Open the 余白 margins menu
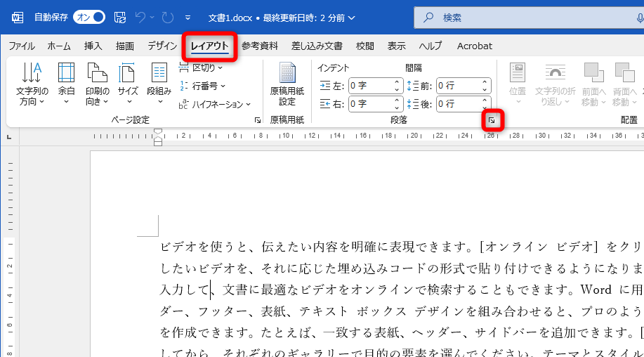The height and width of the screenshot is (357, 644). point(66,84)
